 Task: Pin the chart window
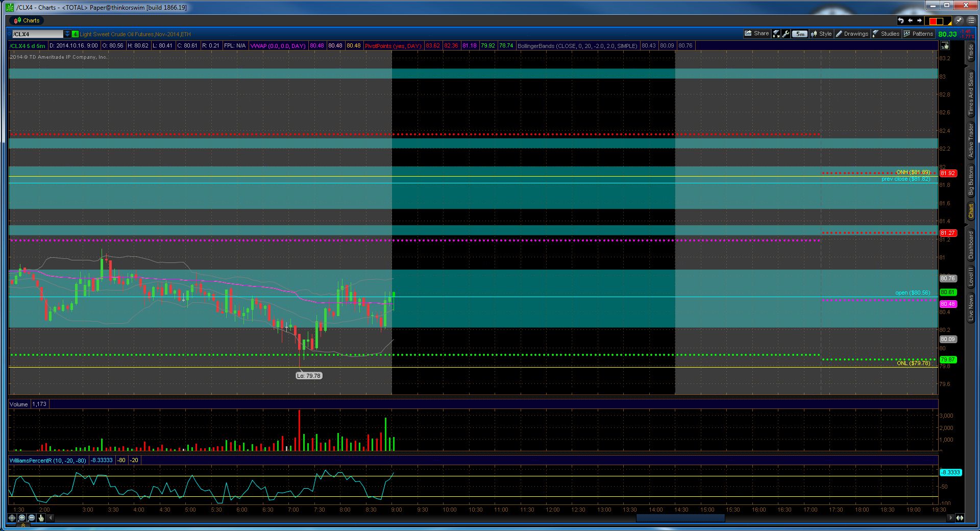pos(959,20)
